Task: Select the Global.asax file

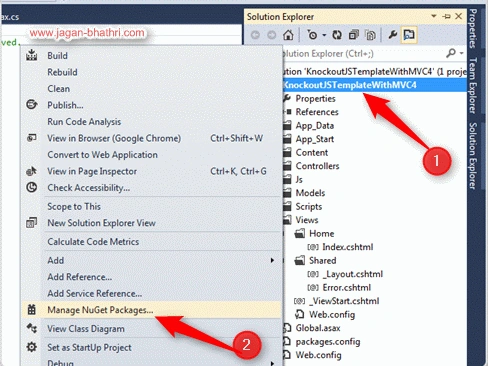Action: 318,328
